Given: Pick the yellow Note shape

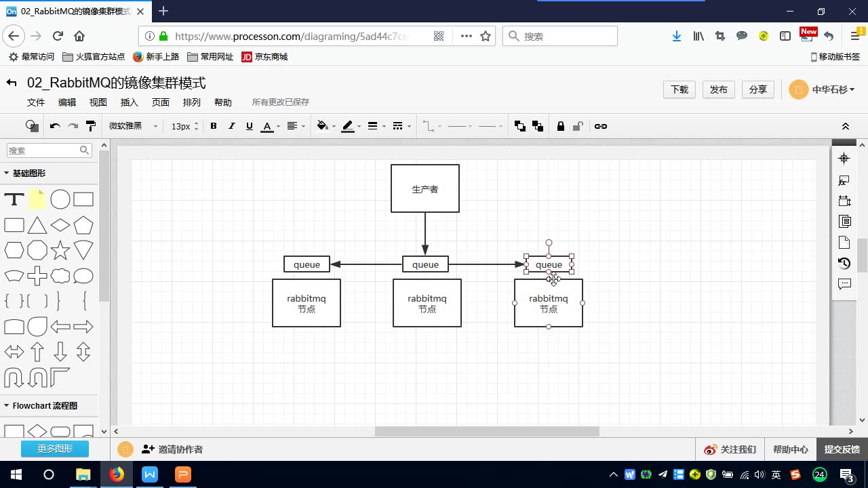Looking at the screenshot, I should point(37,199).
